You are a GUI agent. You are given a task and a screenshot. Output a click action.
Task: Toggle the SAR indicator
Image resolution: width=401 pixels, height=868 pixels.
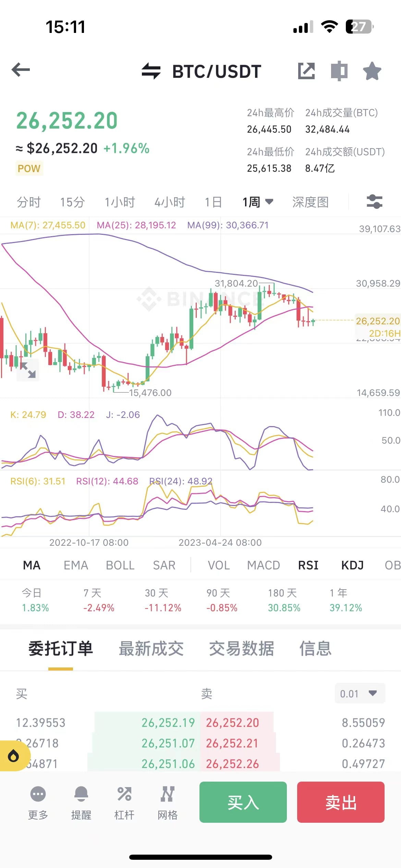point(164,565)
